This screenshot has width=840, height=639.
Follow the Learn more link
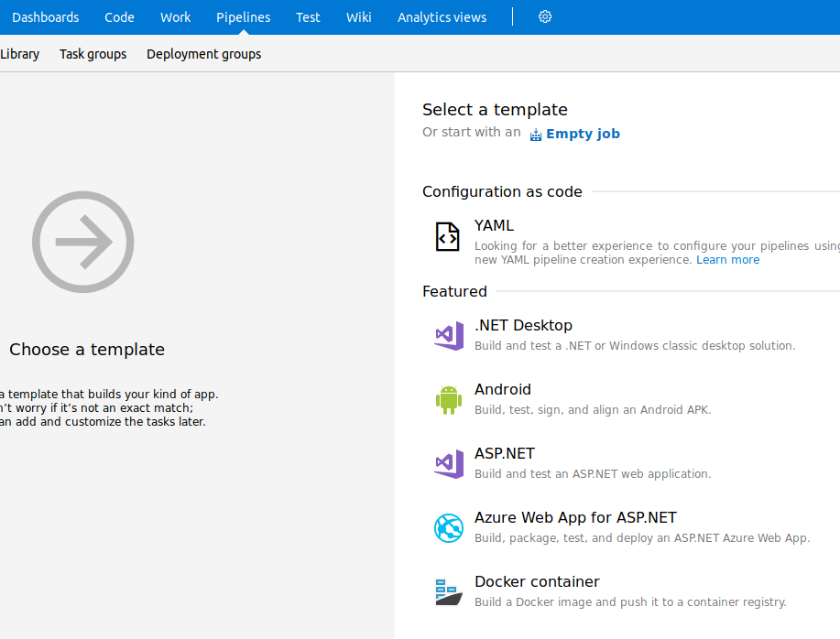727,260
